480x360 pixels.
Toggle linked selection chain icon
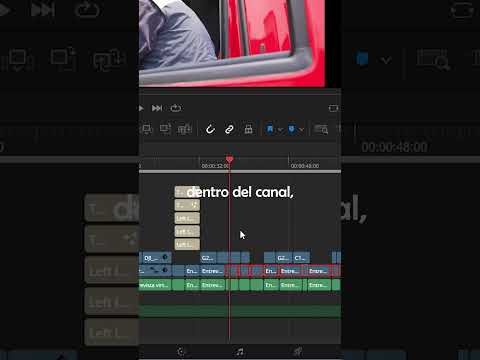pyautogui.click(x=229, y=129)
